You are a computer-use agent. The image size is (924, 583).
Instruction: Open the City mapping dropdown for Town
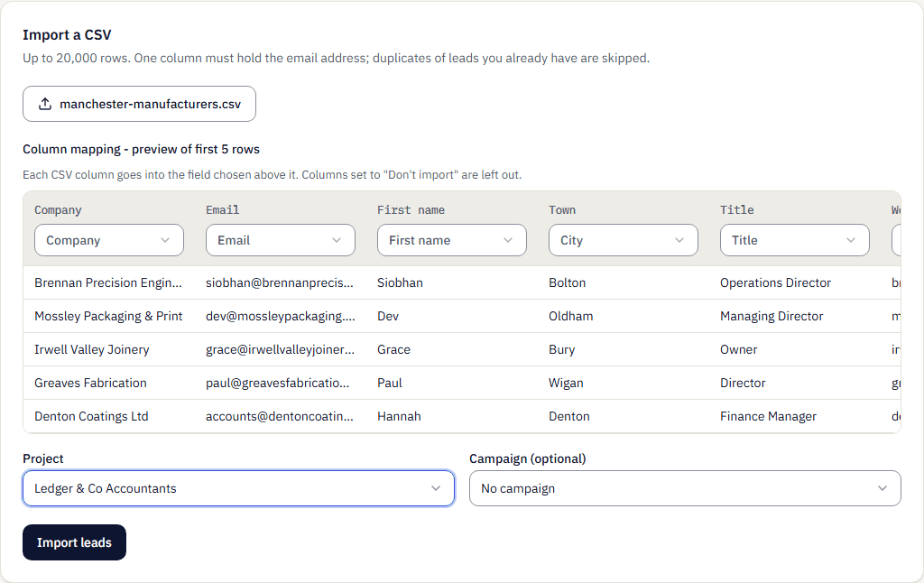tap(624, 240)
